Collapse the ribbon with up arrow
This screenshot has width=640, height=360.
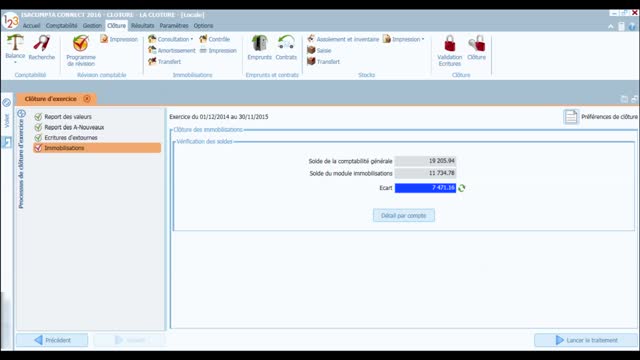611,27
